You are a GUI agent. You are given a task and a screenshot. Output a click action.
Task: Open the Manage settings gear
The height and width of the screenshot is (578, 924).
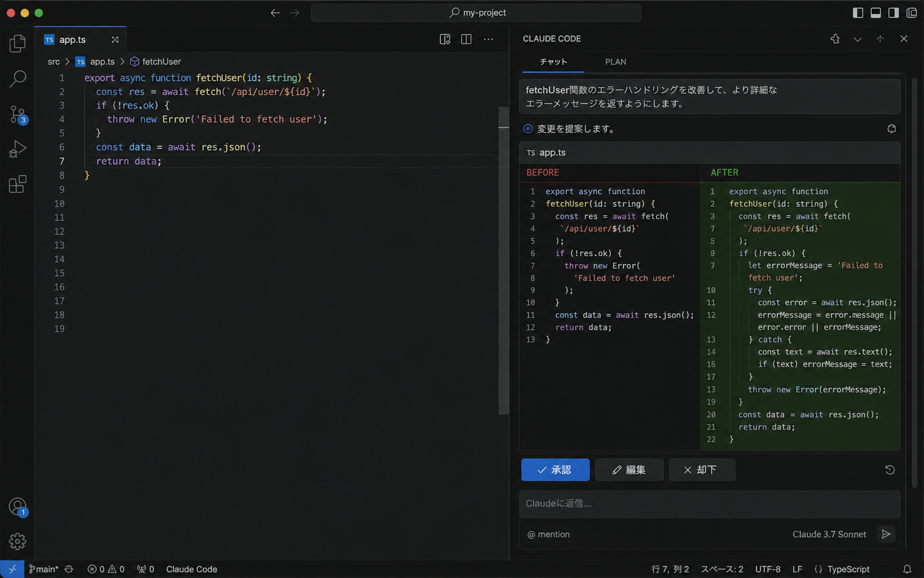pos(17,541)
